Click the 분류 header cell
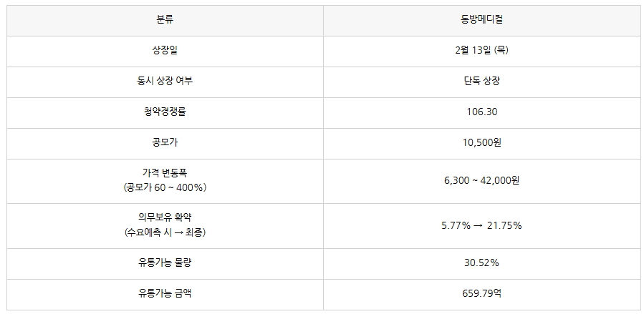This screenshot has height=314, width=644. point(165,21)
